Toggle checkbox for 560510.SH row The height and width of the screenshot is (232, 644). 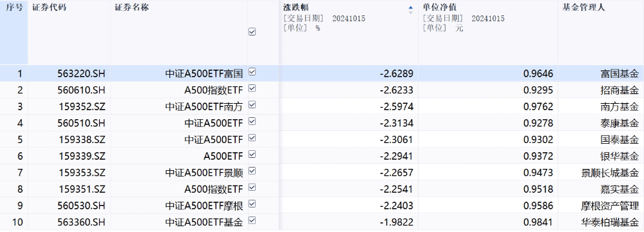pos(252,121)
